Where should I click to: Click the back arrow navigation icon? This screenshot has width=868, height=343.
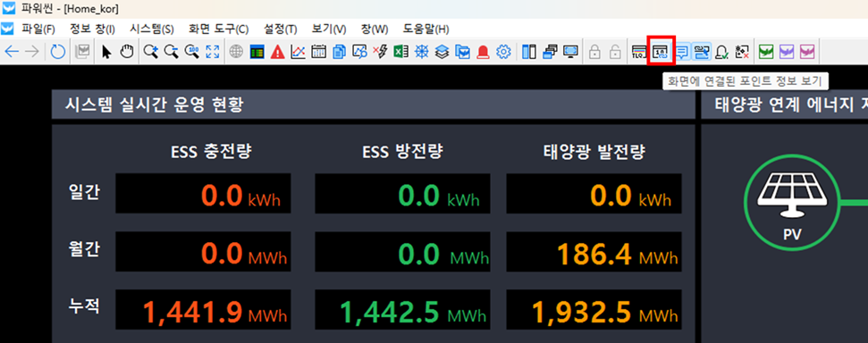tap(12, 52)
